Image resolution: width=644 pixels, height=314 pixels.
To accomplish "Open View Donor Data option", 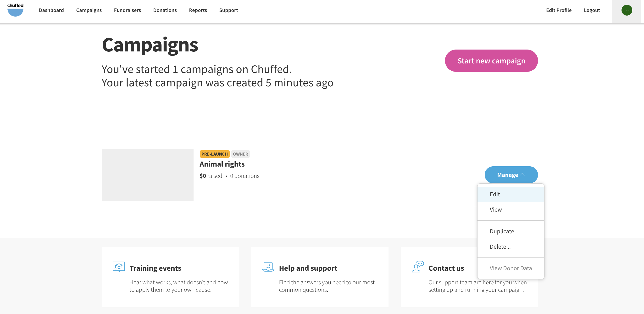I will pos(511,268).
